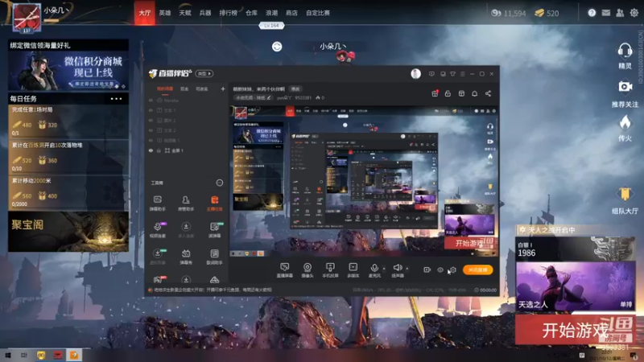This screenshot has height=362, width=644.
Task: Open stream settings gear near 关闭直播
Action: (453, 269)
